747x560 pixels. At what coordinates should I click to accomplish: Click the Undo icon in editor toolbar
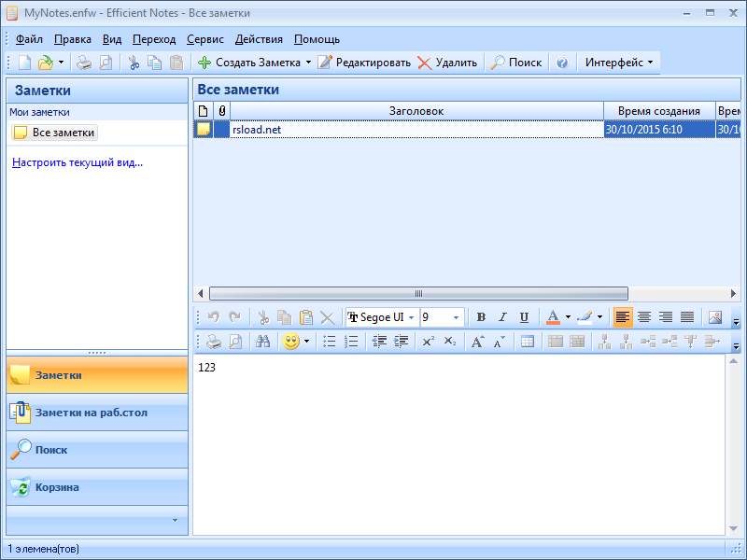point(214,317)
